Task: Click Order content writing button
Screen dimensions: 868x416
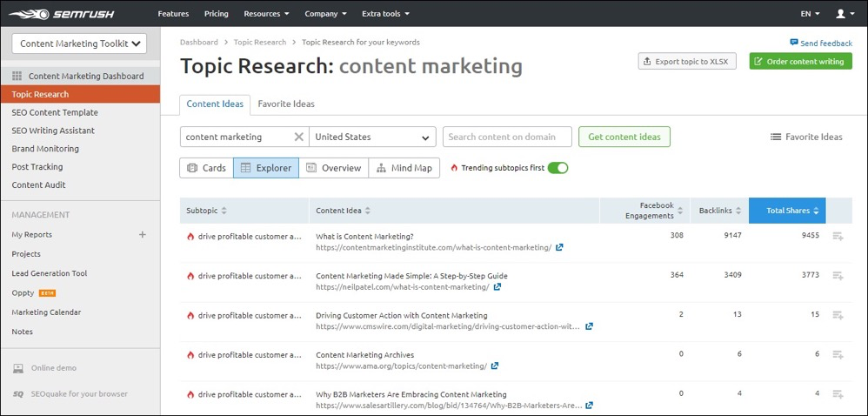Action: (x=800, y=62)
